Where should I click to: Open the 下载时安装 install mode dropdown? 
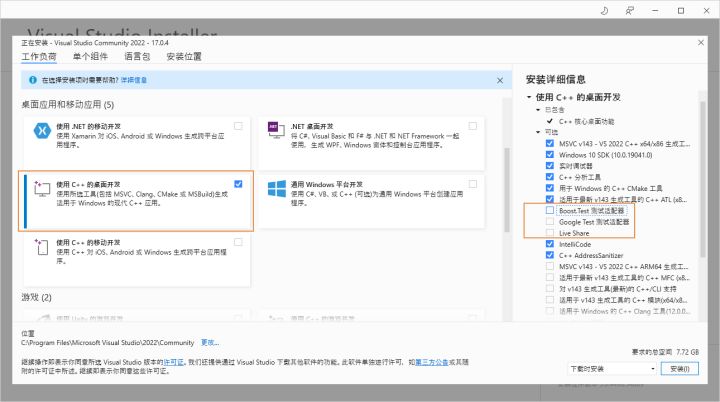612,368
